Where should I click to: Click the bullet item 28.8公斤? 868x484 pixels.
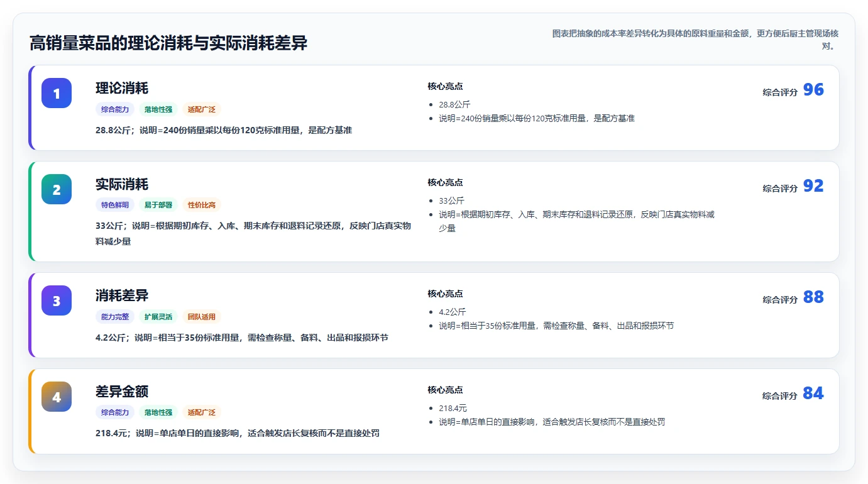[x=454, y=105]
